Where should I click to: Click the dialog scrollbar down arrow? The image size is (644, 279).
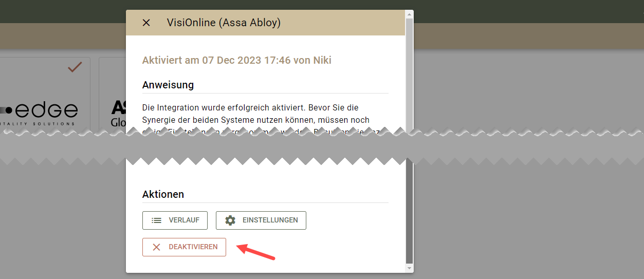click(409, 268)
